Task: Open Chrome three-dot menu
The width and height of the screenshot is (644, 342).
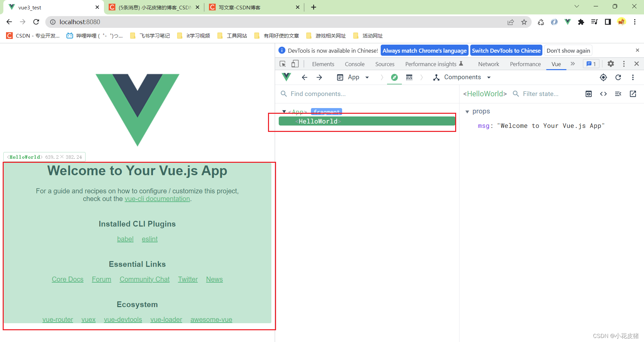Action: pos(635,22)
